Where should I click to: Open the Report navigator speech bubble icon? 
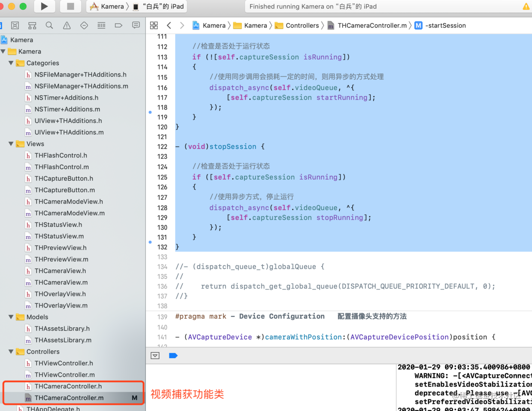(x=136, y=25)
